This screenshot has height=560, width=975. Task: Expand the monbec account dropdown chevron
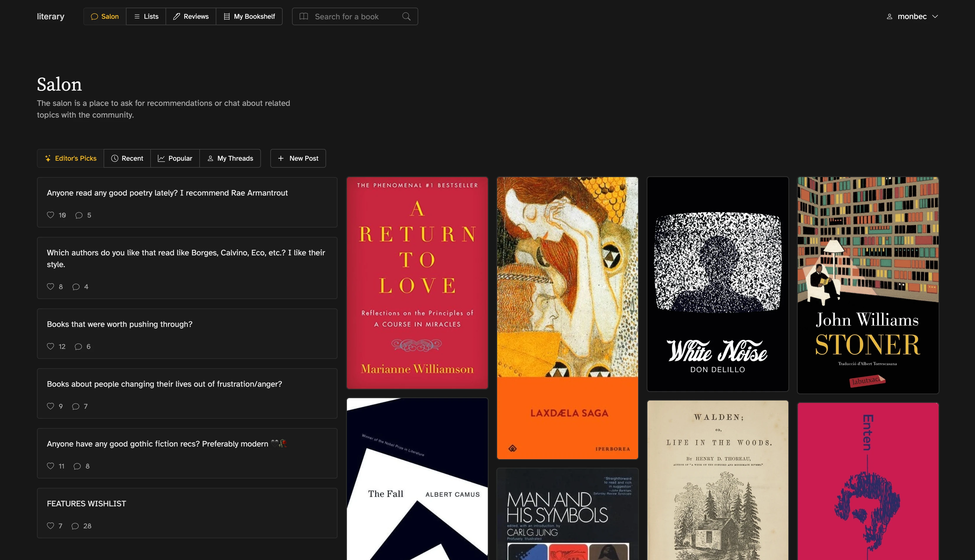click(x=935, y=16)
